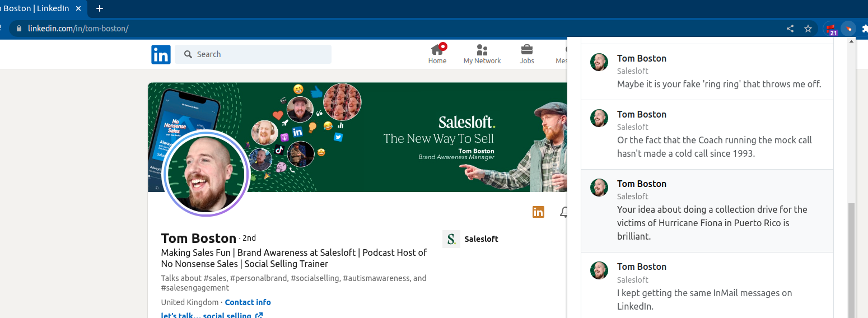Screen dimensions: 868x318
Task: Select message "Maybe it is your fake 'ring ring'"
Action: [x=707, y=72]
